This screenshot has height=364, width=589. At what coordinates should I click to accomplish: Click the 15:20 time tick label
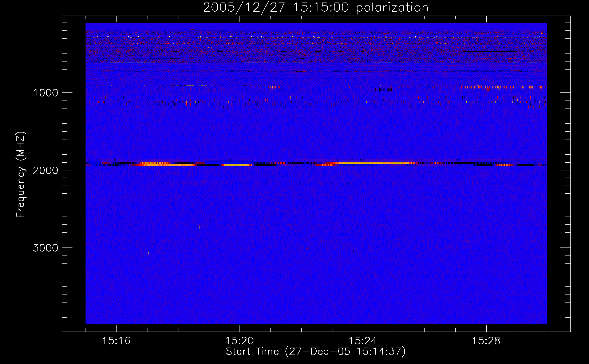[240, 341]
